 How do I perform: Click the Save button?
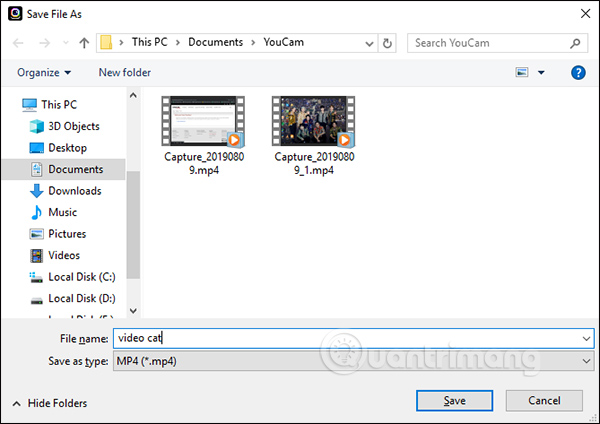coord(455,401)
